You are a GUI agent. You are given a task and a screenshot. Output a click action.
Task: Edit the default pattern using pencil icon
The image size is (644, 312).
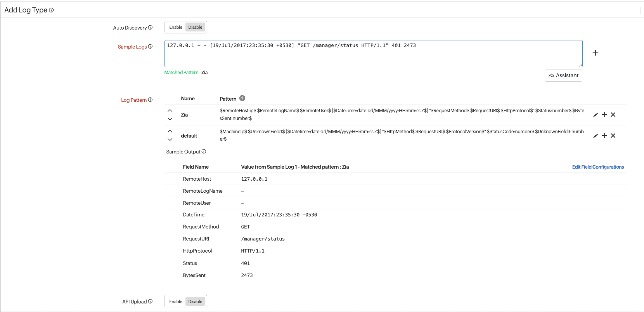(596, 136)
